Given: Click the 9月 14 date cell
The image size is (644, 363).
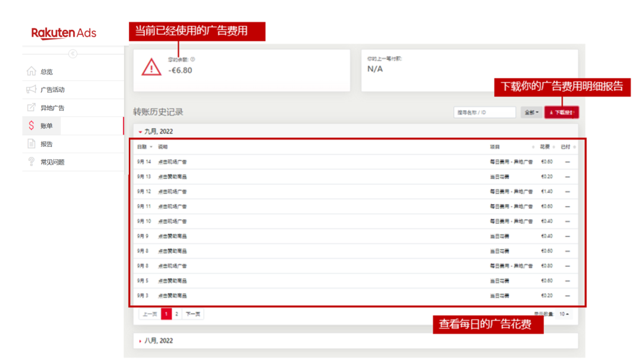Looking at the screenshot, I should coord(144,162).
